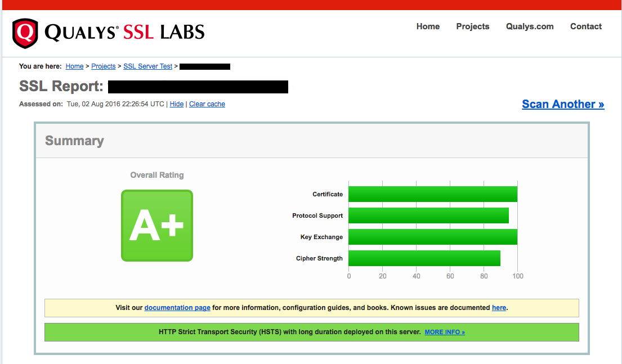Follow the Projects breadcrumb link
Viewport: 622px width, 364px height.
103,66
